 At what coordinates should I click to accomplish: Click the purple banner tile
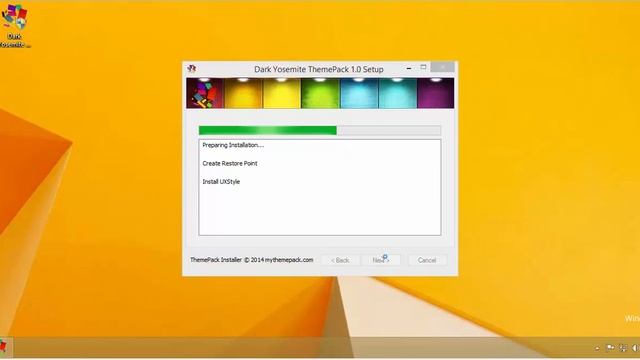coord(436,93)
